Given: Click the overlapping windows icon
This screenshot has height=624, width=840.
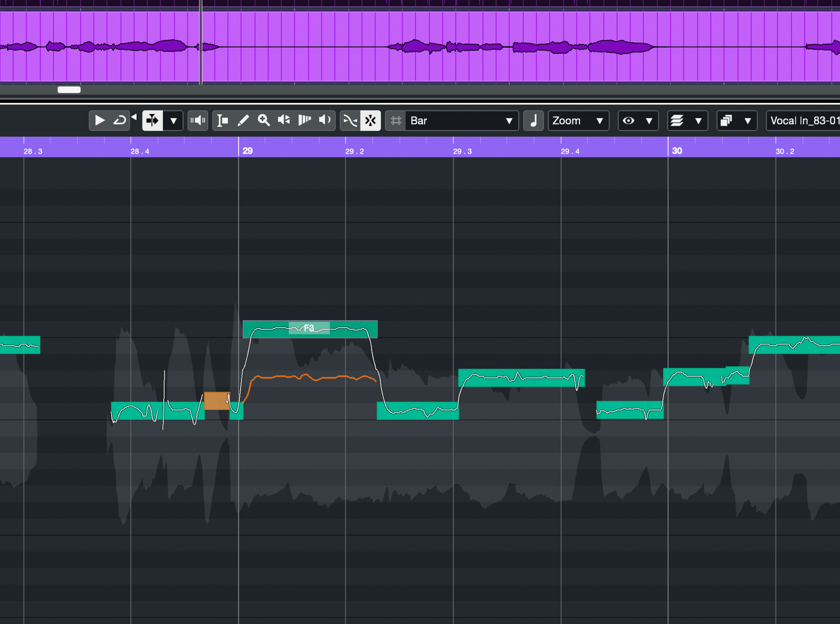Looking at the screenshot, I should click(727, 121).
